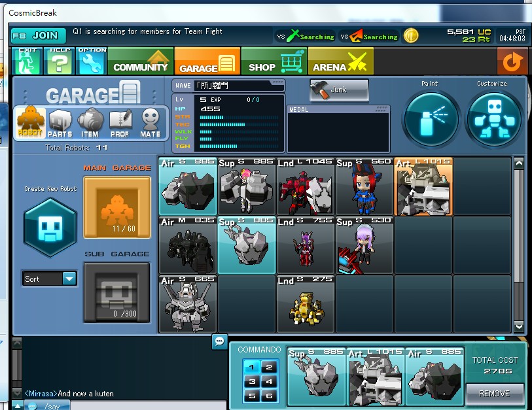This screenshot has width=532, height=410.
Task: Open the Prof notebook category
Action: [x=120, y=123]
